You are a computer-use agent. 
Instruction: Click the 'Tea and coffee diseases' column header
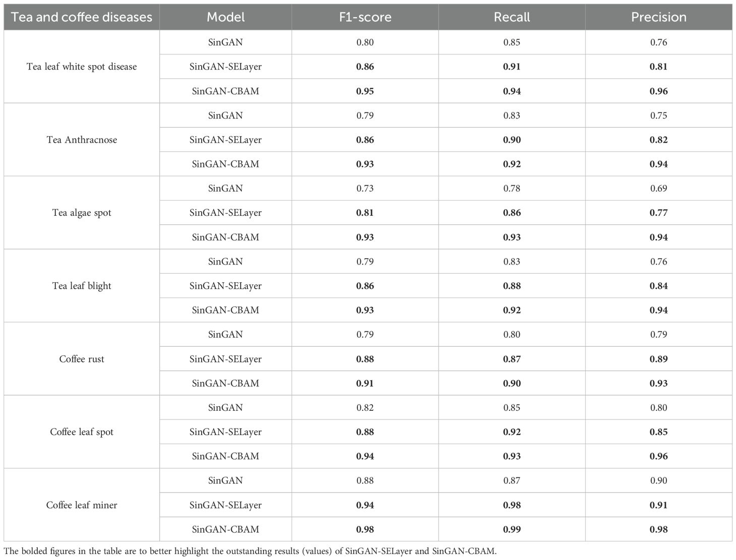click(82, 17)
